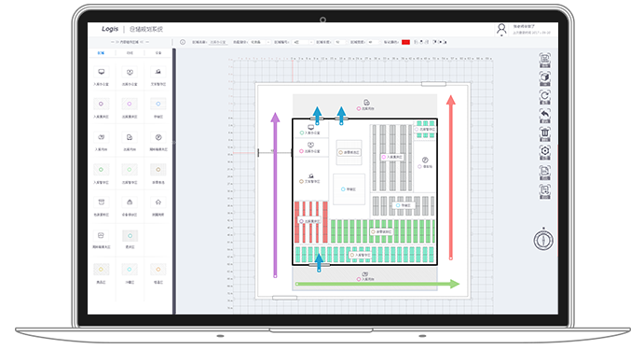Viewport: 644px width, 349px height.
Task: Select the house-shaped component icon
Action: 158,202
